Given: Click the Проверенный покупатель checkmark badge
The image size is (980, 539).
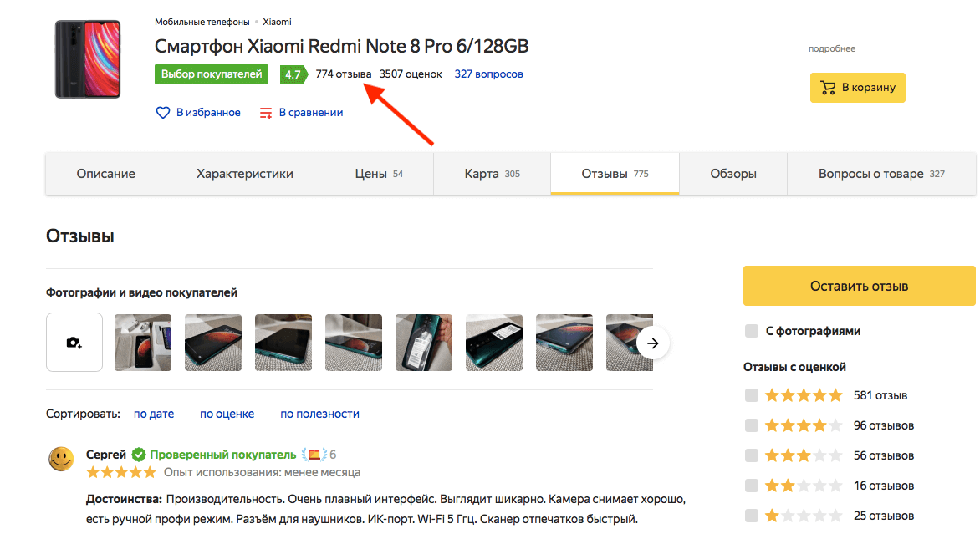Looking at the screenshot, I should click(138, 454).
